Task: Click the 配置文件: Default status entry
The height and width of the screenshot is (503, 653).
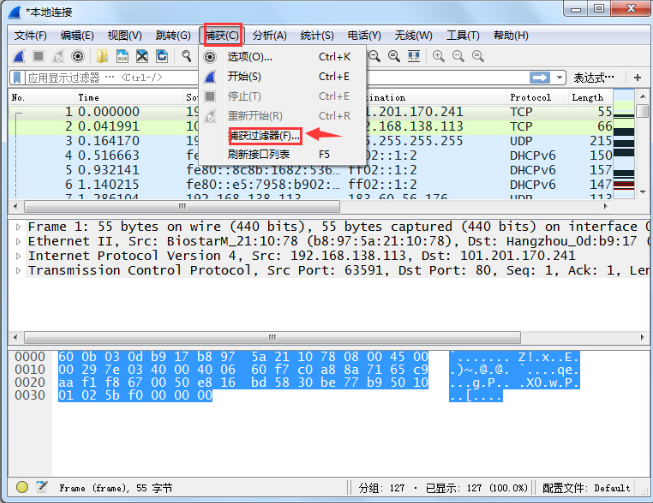Action: click(x=586, y=488)
